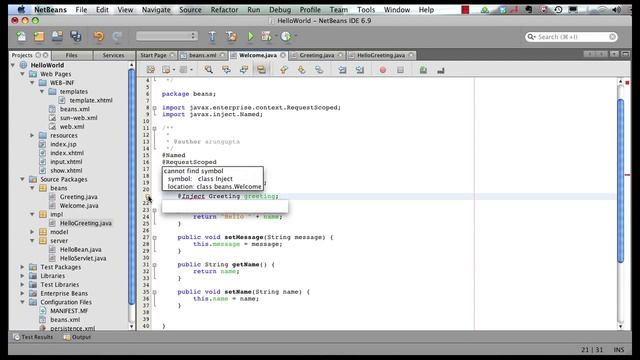The height and width of the screenshot is (360, 640).
Task: Click Find Next Occurrence icon
Action: click(244, 70)
